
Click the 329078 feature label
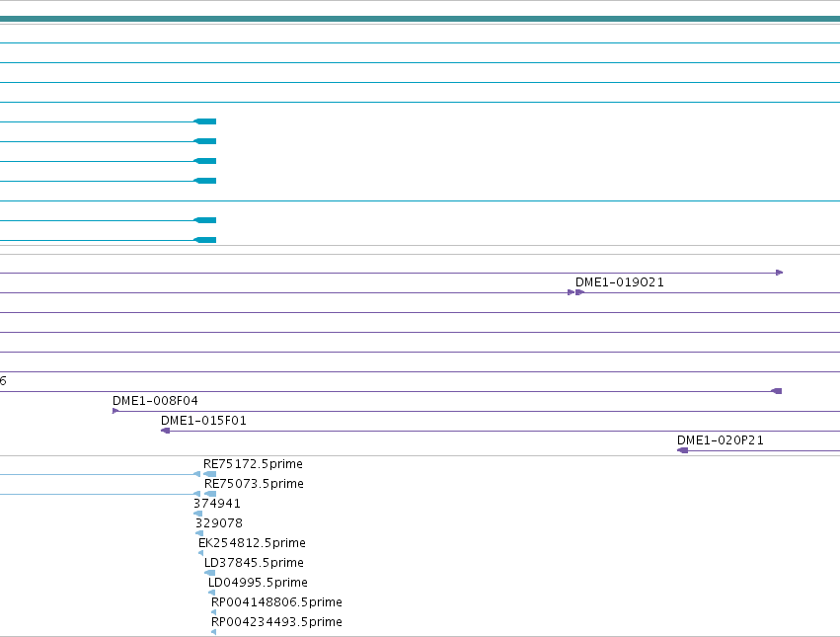tap(218, 523)
